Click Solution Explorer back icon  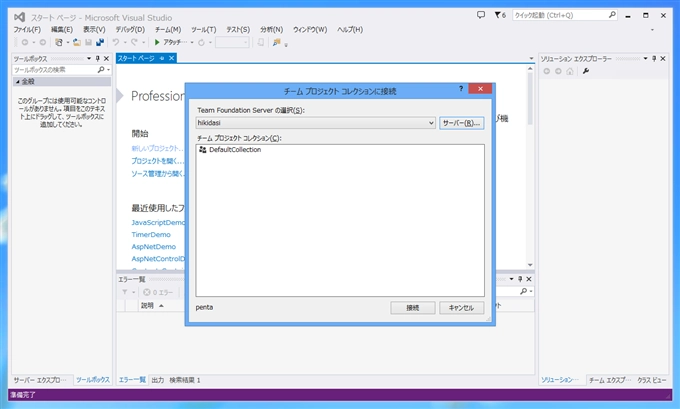546,71
